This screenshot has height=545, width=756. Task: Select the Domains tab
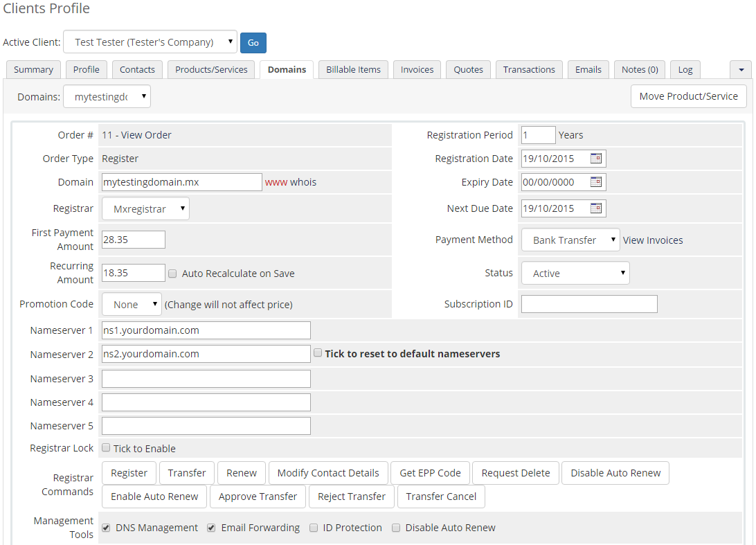[287, 69]
